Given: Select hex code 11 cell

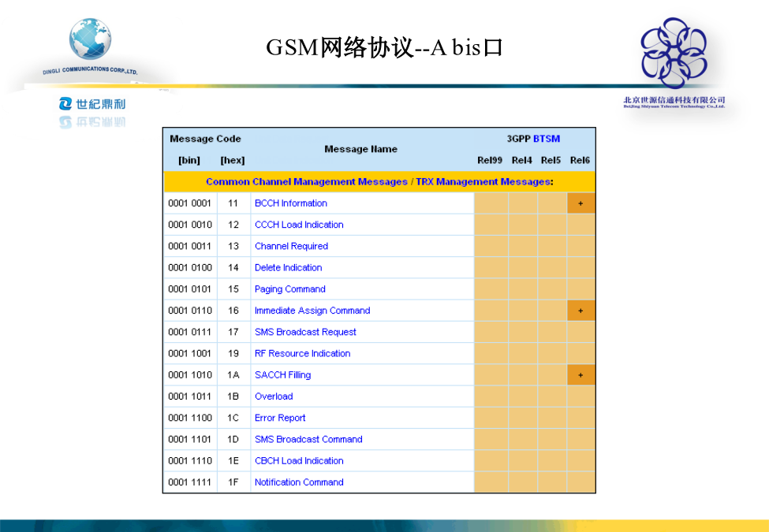Looking at the screenshot, I should pyautogui.click(x=233, y=203).
